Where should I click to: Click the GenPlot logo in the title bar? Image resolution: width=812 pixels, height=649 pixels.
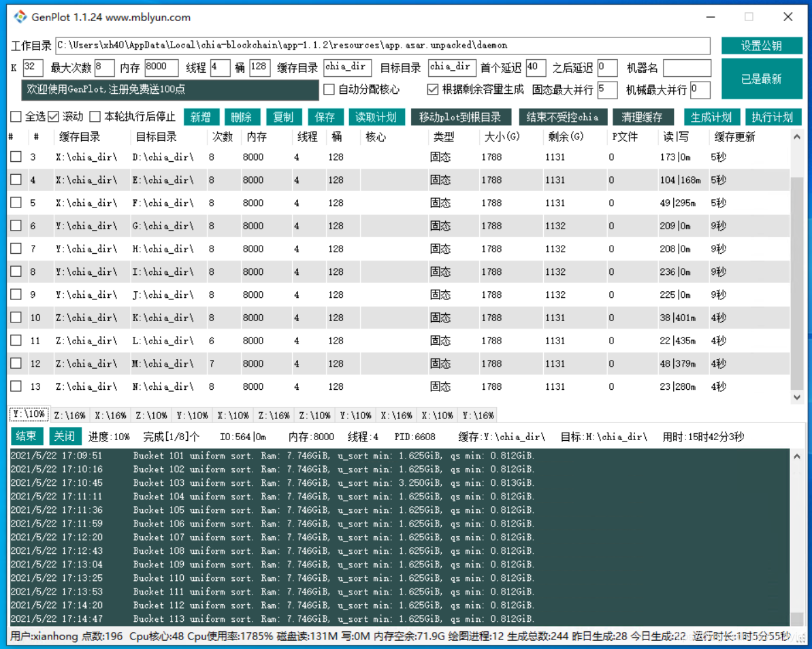coord(20,17)
